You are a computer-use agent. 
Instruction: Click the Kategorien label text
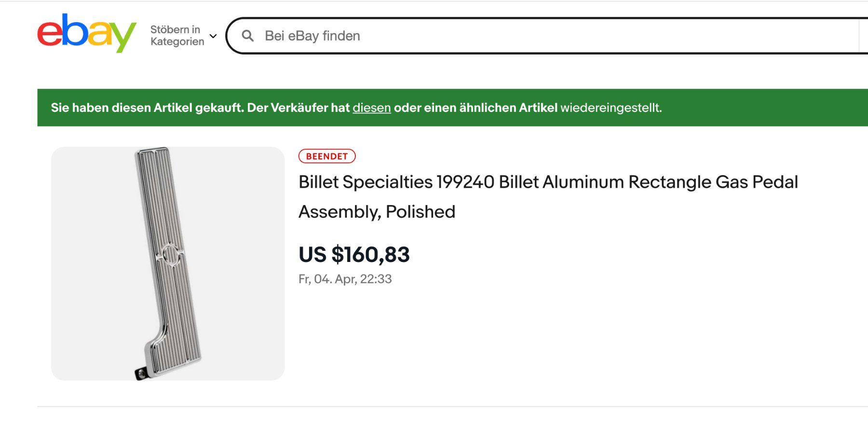177,41
